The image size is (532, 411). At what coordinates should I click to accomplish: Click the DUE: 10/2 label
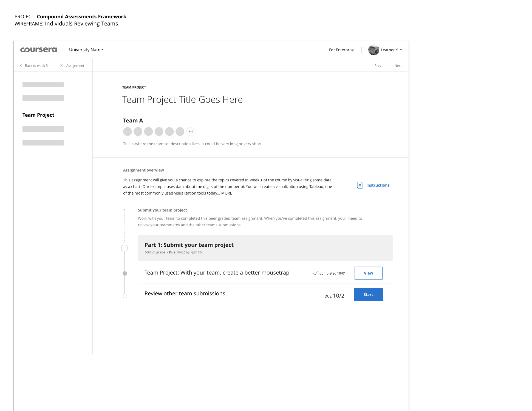(335, 296)
